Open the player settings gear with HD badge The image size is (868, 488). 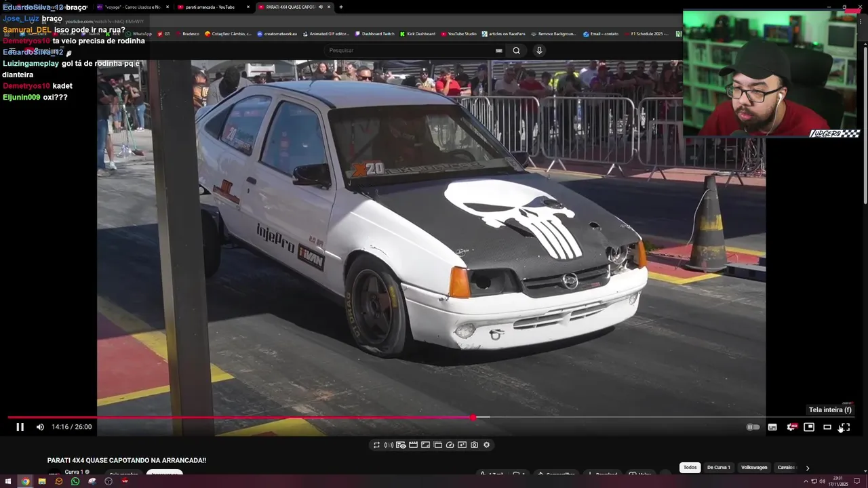pos(791,427)
